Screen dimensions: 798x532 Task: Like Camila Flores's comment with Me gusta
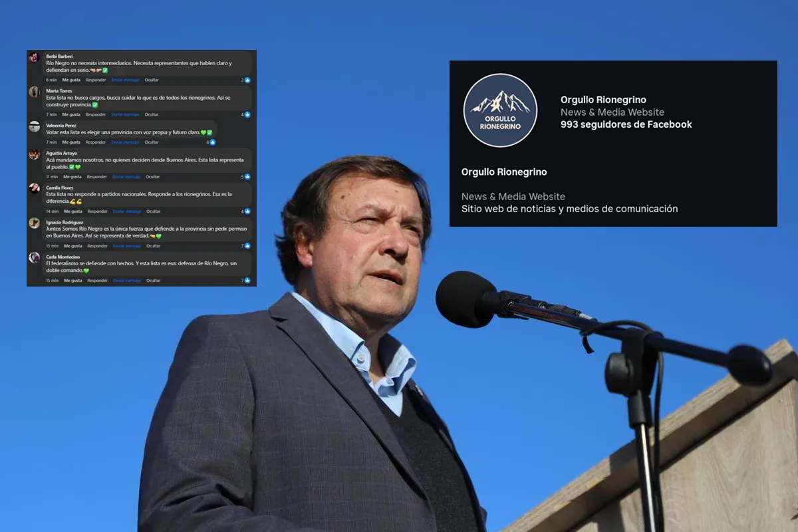(x=73, y=211)
